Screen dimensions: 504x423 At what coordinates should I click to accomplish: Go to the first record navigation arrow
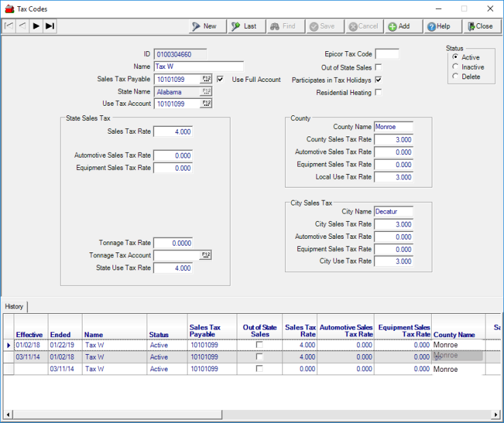(x=8, y=26)
